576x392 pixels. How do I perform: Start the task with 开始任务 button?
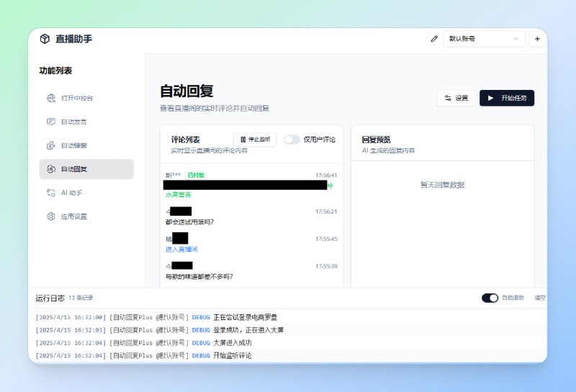507,98
